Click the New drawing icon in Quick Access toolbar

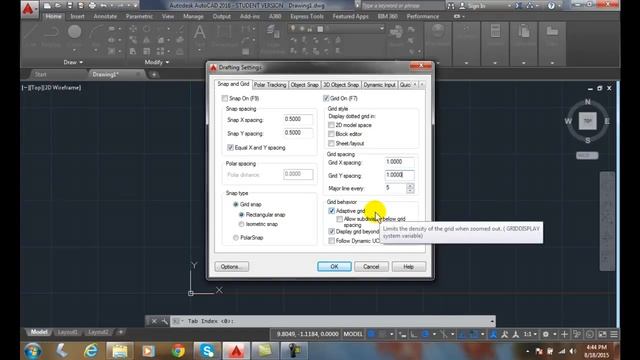[x=47, y=6]
